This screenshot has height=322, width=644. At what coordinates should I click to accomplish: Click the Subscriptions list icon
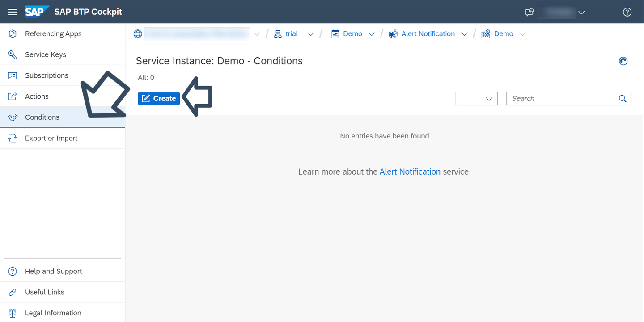[13, 75]
